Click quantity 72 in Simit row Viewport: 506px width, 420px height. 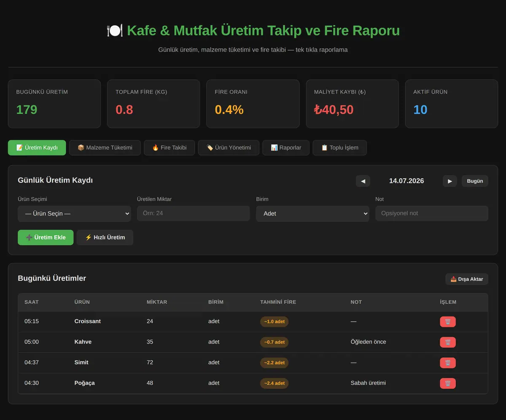click(x=150, y=362)
